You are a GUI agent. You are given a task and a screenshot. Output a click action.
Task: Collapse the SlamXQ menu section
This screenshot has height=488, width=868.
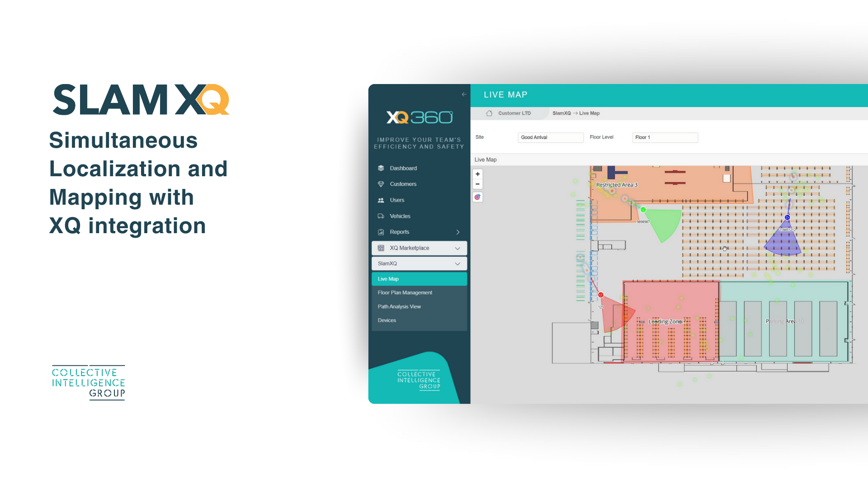click(x=458, y=264)
